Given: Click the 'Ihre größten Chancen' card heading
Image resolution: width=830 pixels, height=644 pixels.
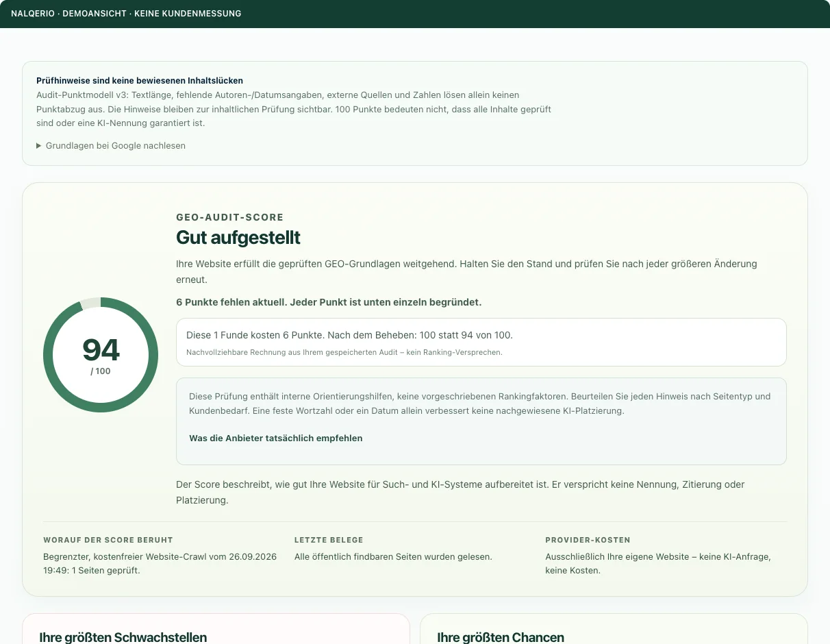Looking at the screenshot, I should (x=501, y=638).
